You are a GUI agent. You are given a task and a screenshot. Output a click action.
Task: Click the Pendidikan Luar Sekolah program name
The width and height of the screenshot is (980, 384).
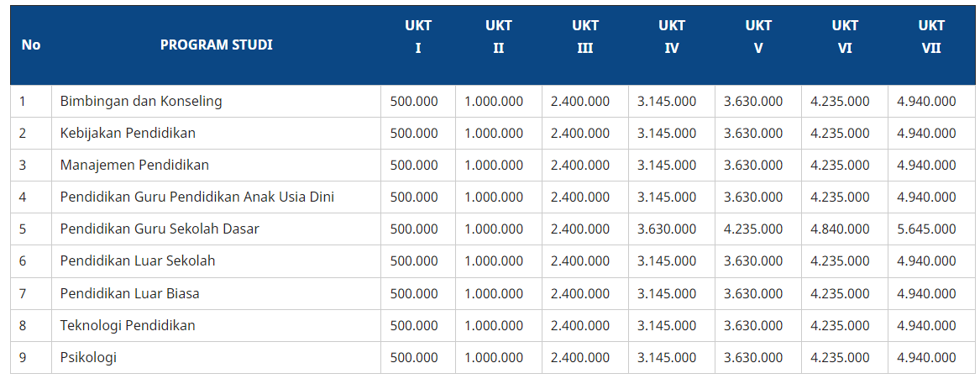(x=138, y=261)
